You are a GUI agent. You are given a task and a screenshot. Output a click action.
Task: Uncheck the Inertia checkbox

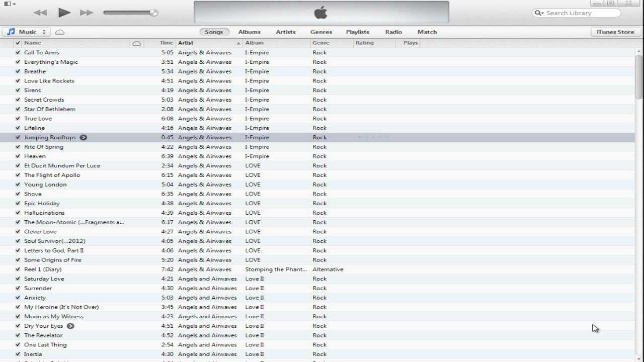click(18, 354)
